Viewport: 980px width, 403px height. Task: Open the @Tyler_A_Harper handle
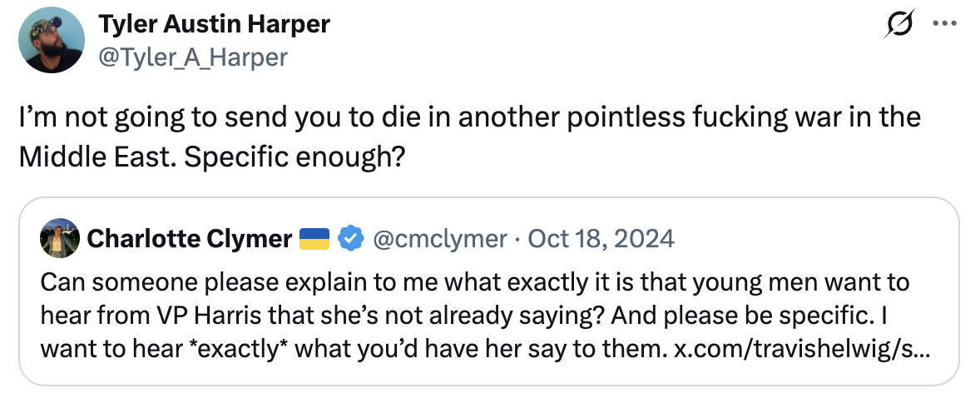click(x=193, y=57)
